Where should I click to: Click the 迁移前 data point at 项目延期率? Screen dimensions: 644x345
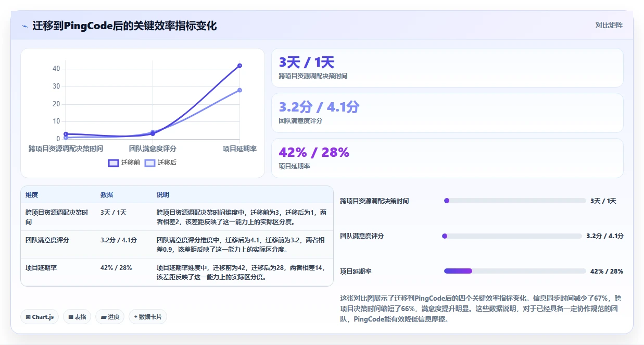pyautogui.click(x=239, y=66)
